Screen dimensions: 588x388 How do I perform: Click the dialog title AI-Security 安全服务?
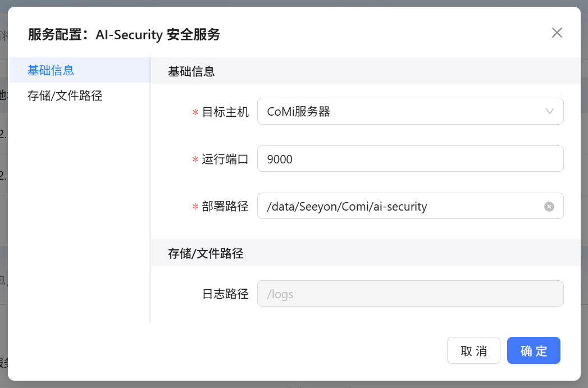pos(158,35)
